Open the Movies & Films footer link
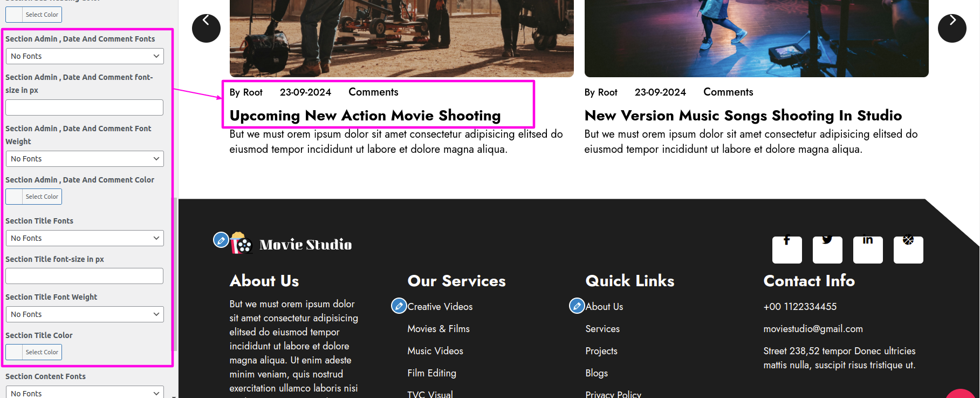 tap(438, 329)
